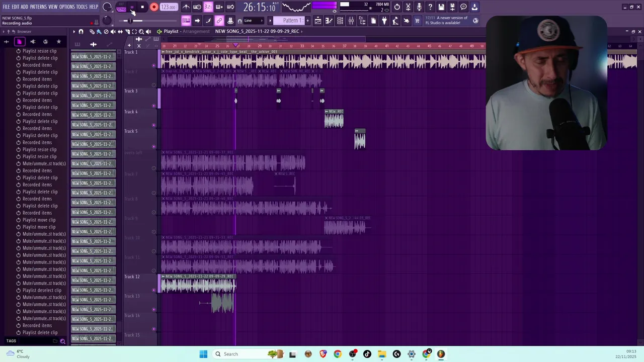This screenshot has height=362, width=644.
Task: Open the stamp tool icon in toolbar
Action: (x=230, y=21)
